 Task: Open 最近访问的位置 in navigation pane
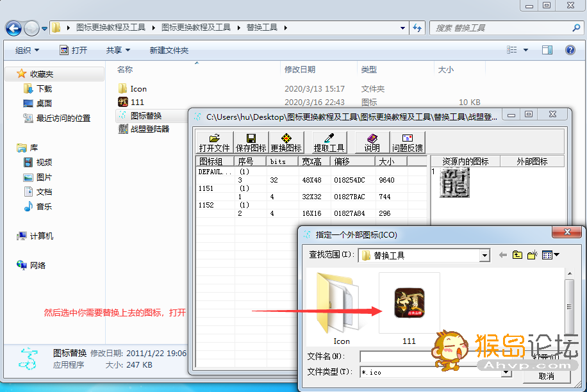click(63, 118)
